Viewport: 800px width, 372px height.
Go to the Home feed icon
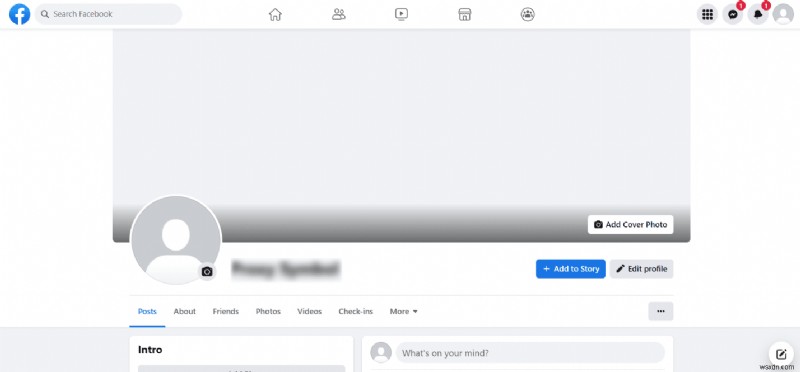tap(275, 14)
